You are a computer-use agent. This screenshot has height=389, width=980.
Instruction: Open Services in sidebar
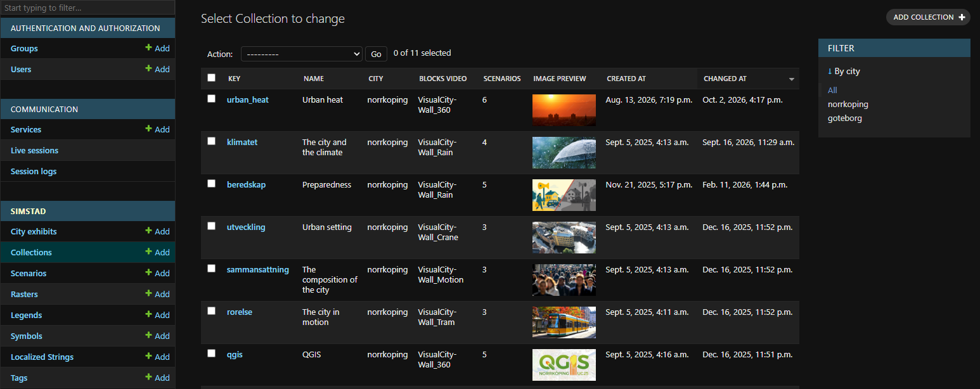26,129
